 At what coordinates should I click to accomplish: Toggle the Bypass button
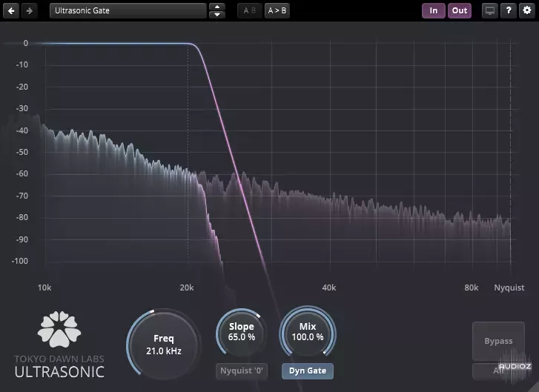[x=498, y=341]
